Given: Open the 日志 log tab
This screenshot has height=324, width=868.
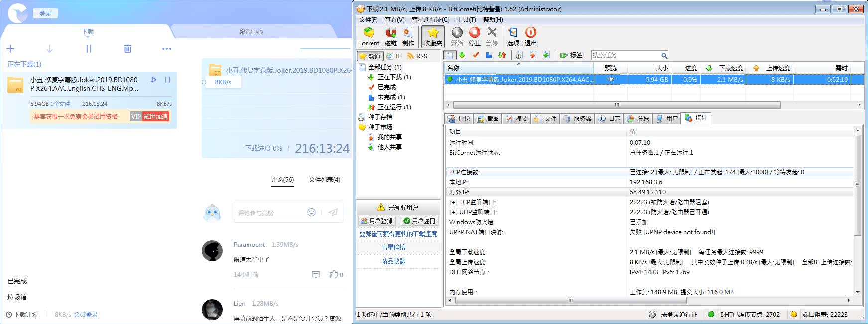Looking at the screenshot, I should click(610, 118).
